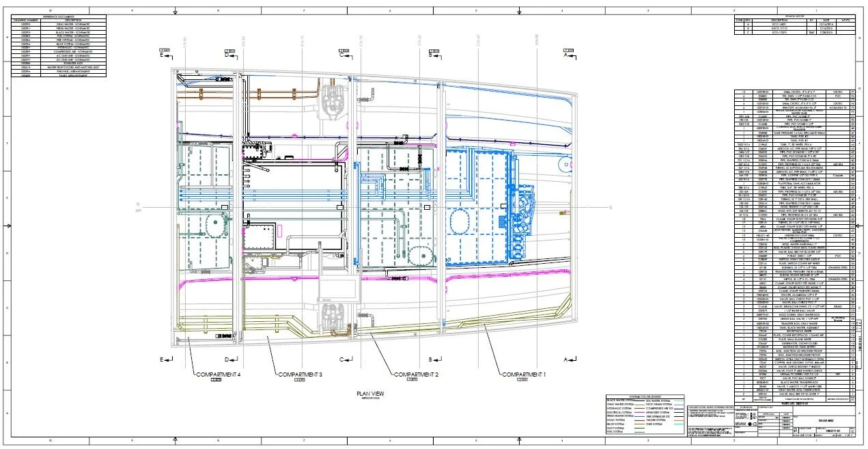Select the BILGE SYSTEM - SCHEMATIC reference row
Image resolution: width=868 pixels, height=449 pixels.
pyautogui.click(x=59, y=44)
